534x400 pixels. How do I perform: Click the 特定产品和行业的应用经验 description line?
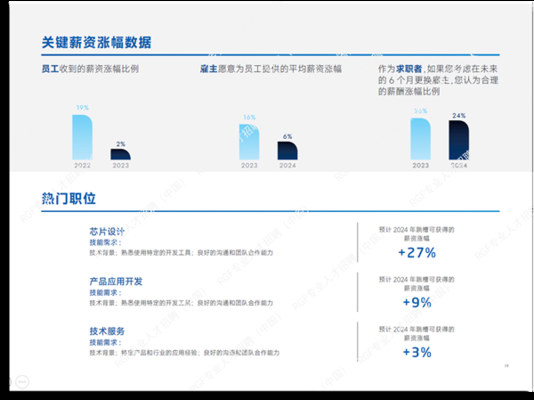tap(184, 353)
